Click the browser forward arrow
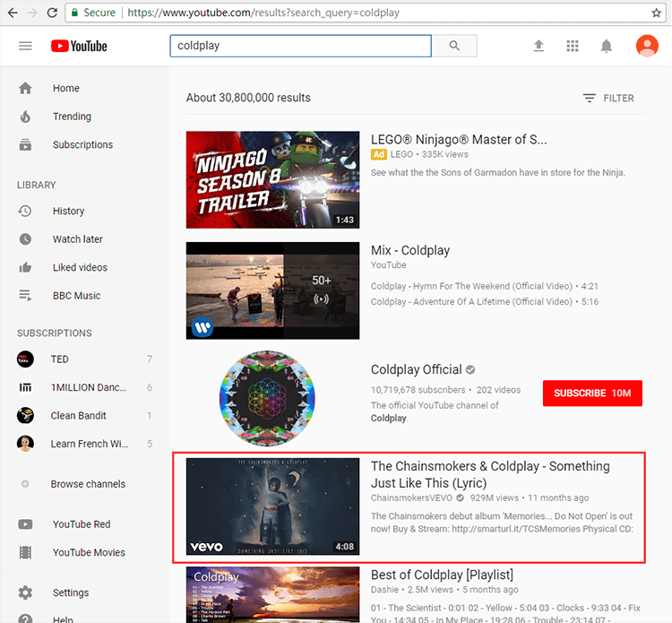 (32, 13)
